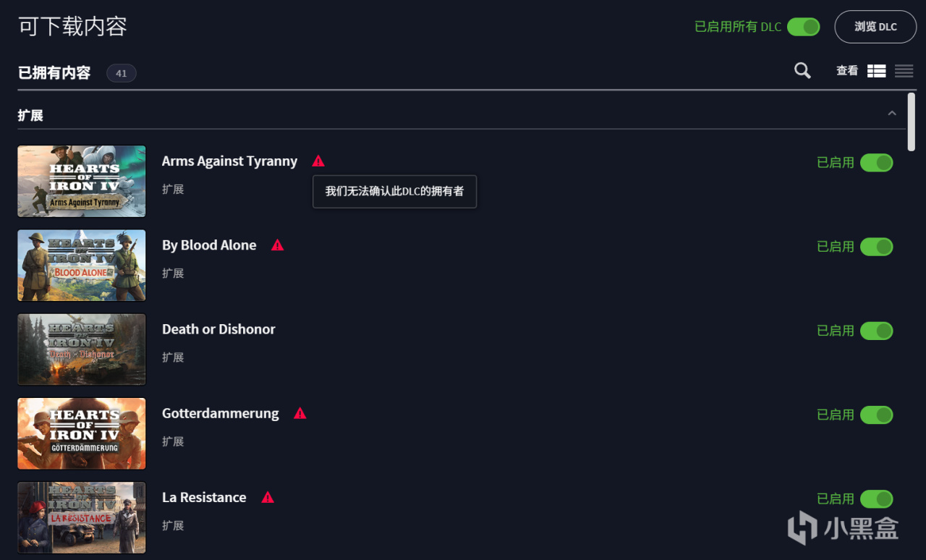This screenshot has height=560, width=926.
Task: Click Arms Against Tyranny warning triangle
Action: [318, 161]
